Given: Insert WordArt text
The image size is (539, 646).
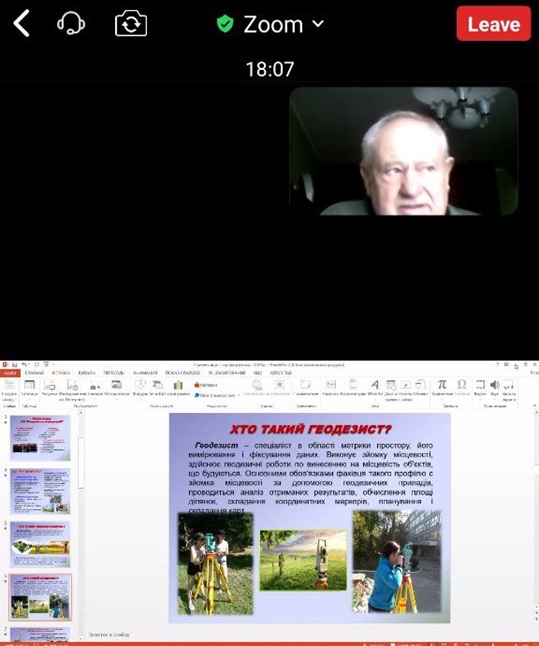Looking at the screenshot, I should [375, 388].
